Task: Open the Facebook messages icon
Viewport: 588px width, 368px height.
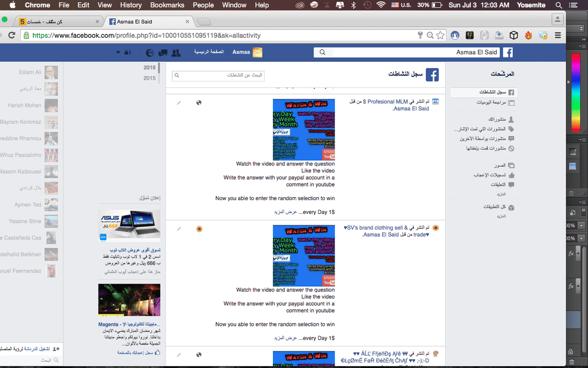Action: pos(163,53)
